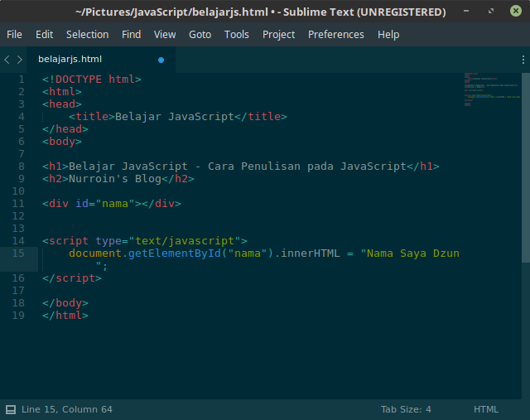Click line number 19 in the gutter
This screenshot has height=420, width=530.
(x=18, y=316)
